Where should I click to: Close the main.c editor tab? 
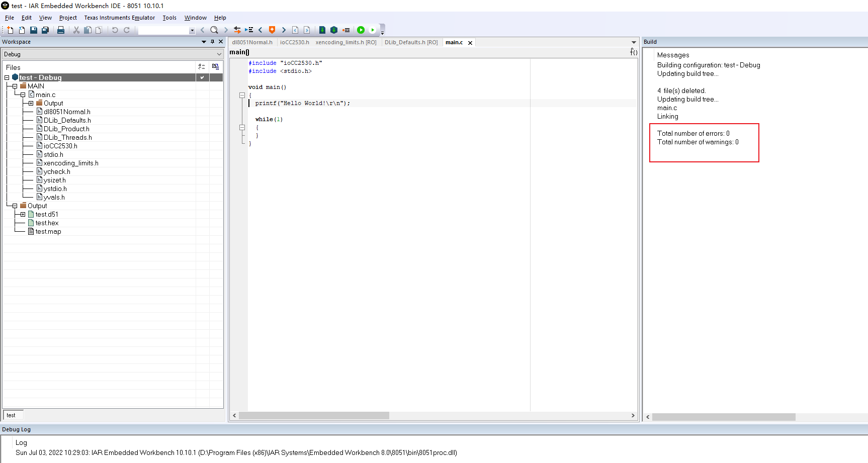click(470, 43)
